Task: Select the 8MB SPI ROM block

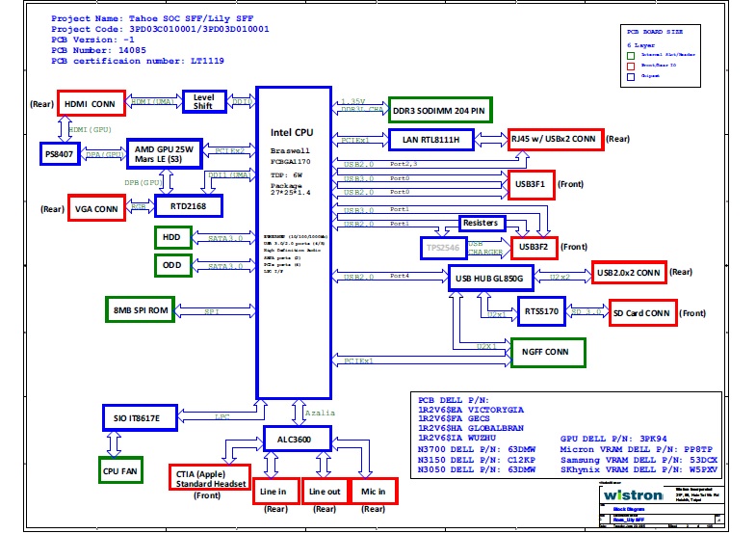Action: tap(140, 309)
